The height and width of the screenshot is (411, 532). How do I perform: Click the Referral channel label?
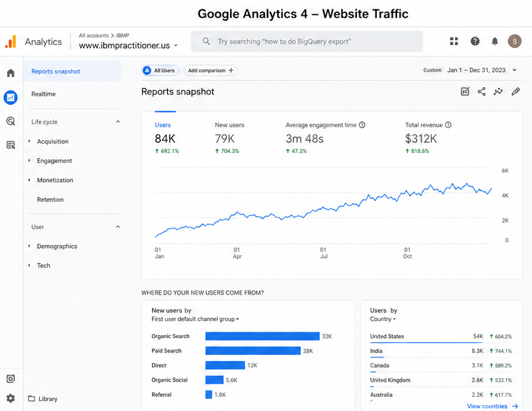161,395
